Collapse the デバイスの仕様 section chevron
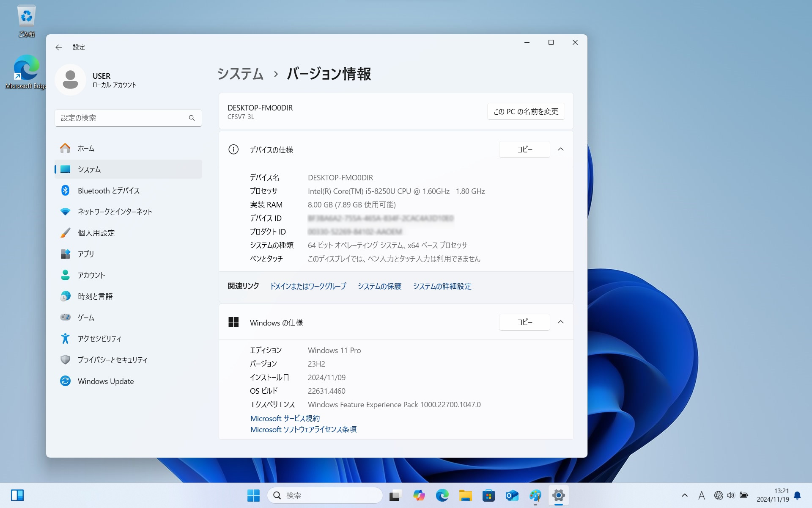 click(561, 149)
